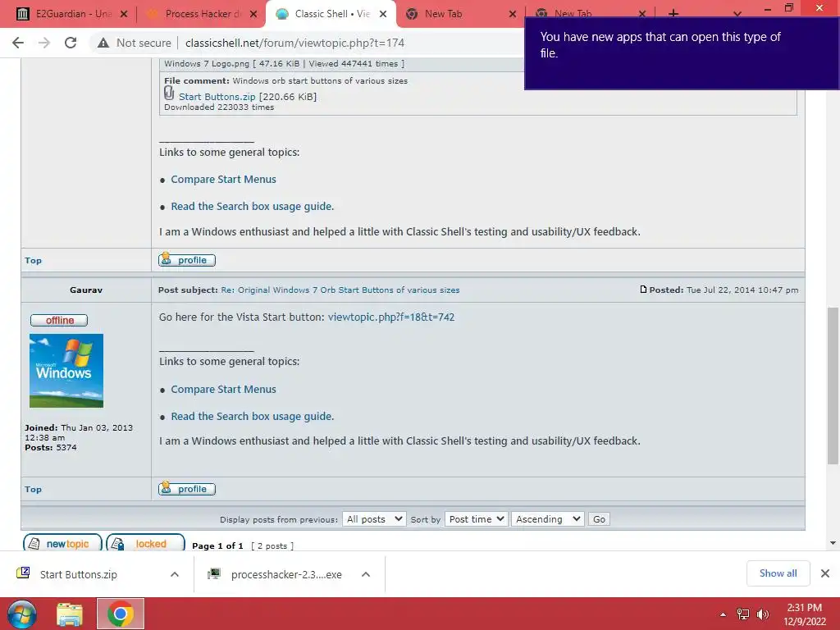Screen dimensions: 840x630
Task: Open Compare Start Menus link in first post
Action: (223, 180)
